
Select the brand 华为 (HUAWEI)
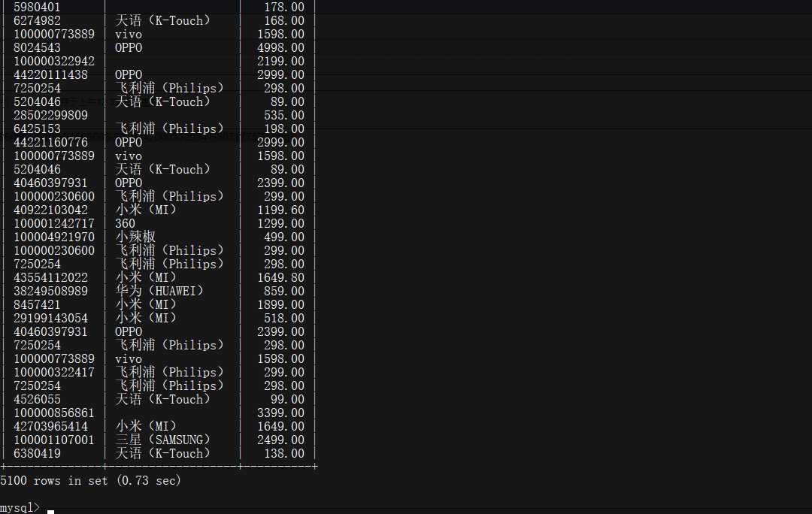(x=159, y=292)
